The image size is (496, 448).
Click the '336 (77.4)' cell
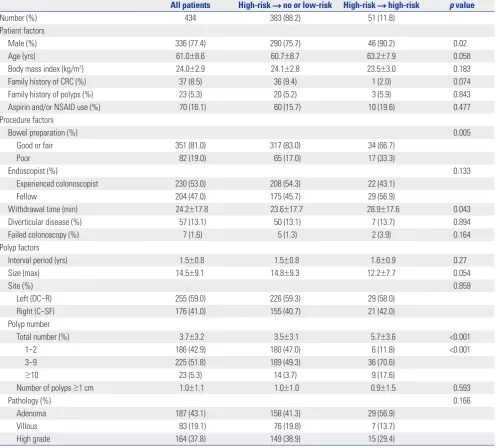point(191,43)
